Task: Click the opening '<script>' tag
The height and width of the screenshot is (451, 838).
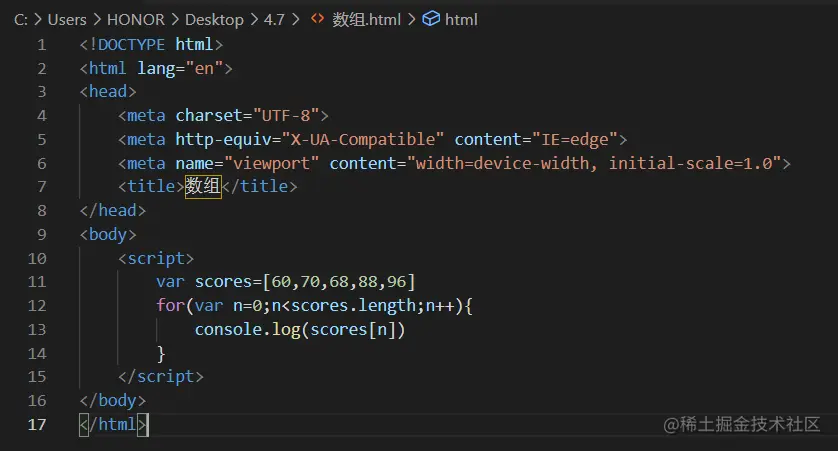Action: pyautogui.click(x=156, y=259)
